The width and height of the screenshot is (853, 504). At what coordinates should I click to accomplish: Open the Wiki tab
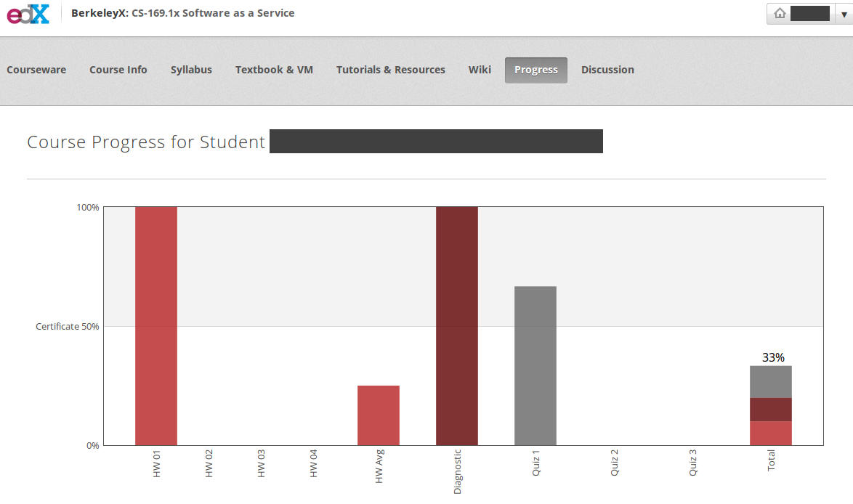[x=480, y=69]
